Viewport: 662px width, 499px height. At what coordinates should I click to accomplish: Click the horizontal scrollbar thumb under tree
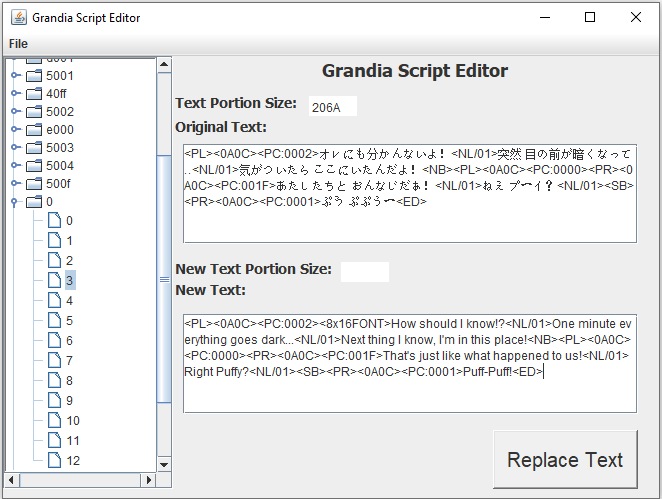coord(80,480)
